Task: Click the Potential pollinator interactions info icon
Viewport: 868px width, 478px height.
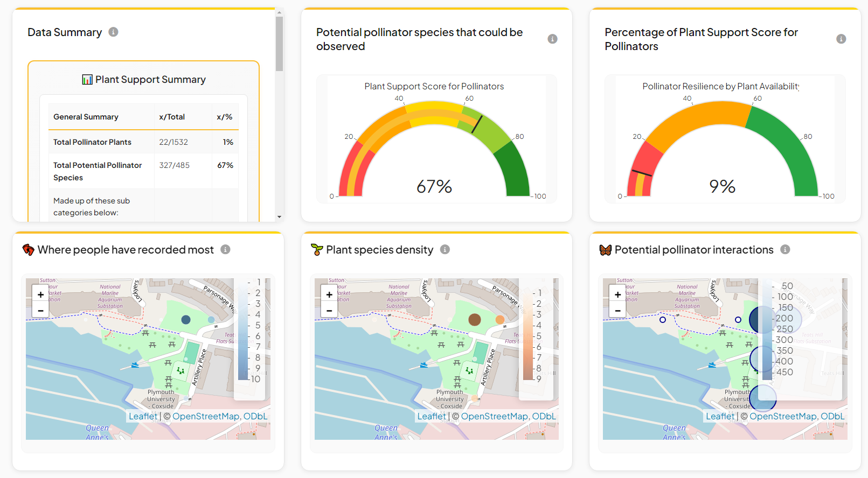Action: pos(785,250)
